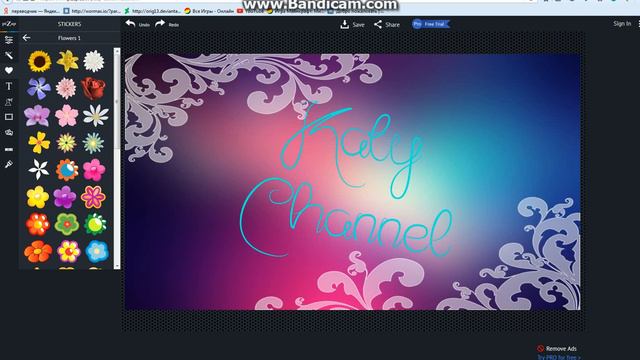Start the Pro Free Trial

click(x=430, y=24)
